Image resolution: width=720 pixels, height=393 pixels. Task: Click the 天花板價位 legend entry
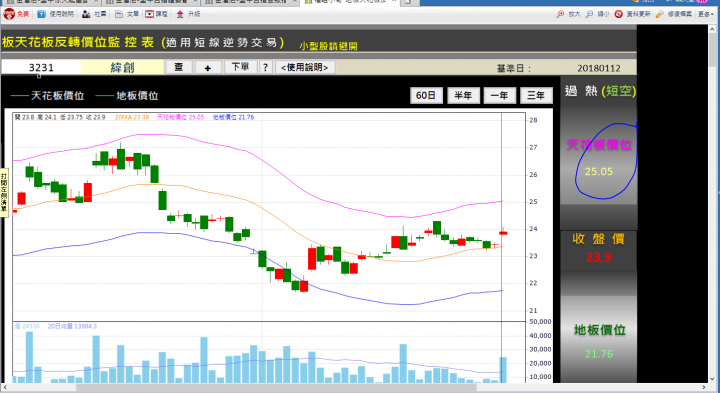(47, 95)
